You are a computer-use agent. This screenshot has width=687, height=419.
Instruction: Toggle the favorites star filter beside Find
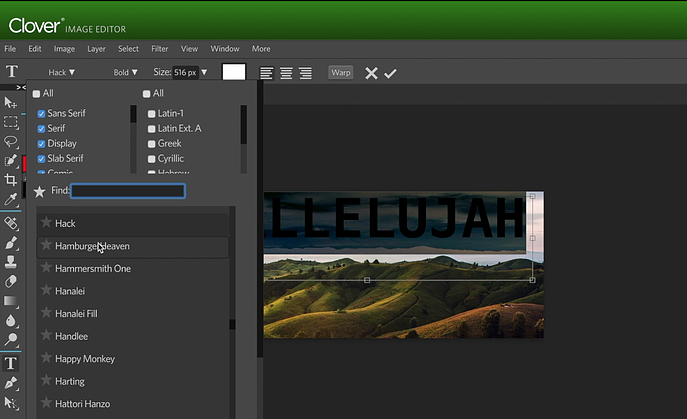pyautogui.click(x=39, y=191)
